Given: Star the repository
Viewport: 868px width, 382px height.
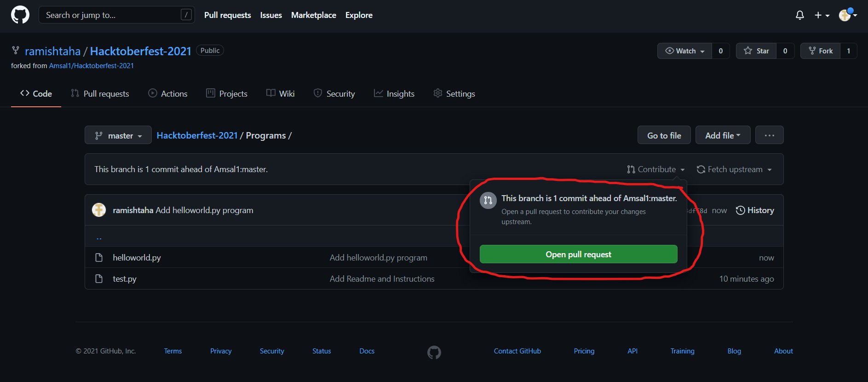Looking at the screenshot, I should pos(756,51).
